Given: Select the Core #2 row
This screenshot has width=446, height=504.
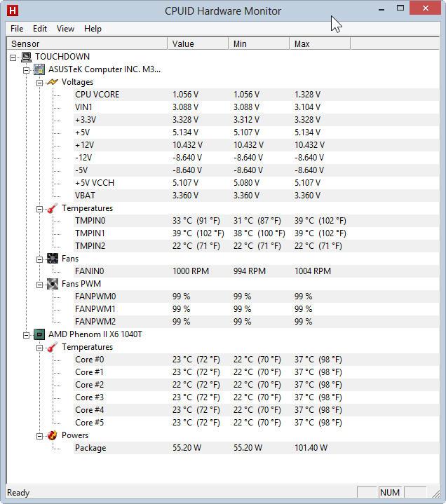Looking at the screenshot, I should [256, 385].
